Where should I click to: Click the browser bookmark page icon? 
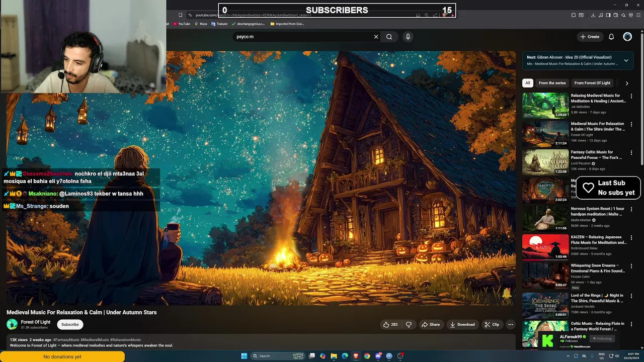(x=180, y=15)
